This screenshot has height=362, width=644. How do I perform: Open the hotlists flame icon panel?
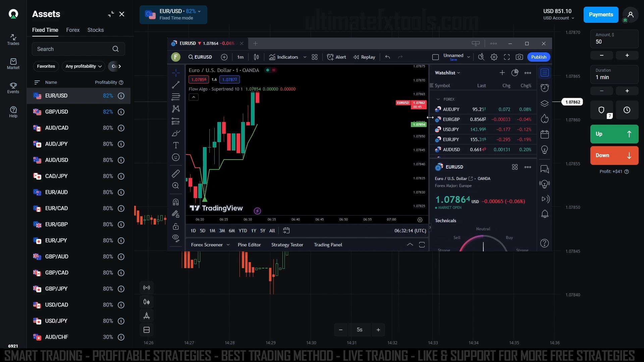point(545,118)
